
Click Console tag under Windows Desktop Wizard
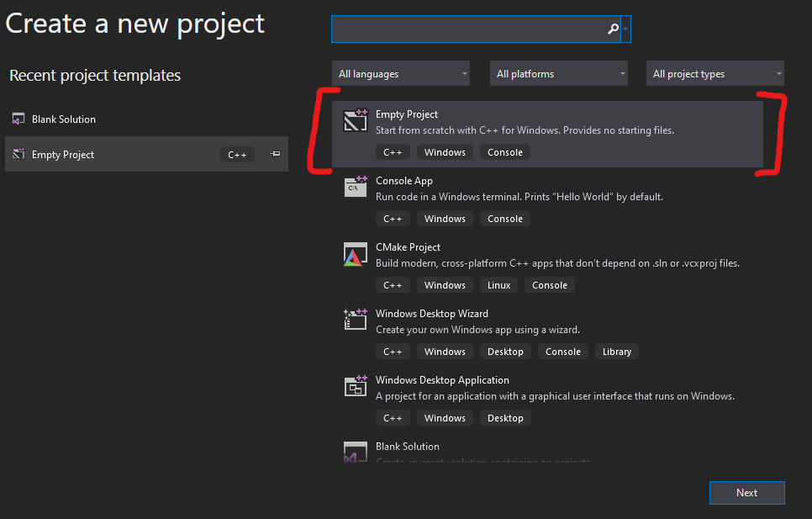[x=563, y=351]
